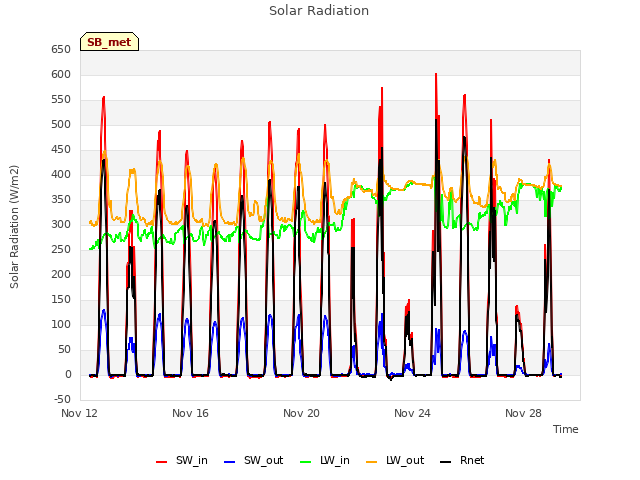Toggle the Rnet legend entry

click(x=462, y=460)
